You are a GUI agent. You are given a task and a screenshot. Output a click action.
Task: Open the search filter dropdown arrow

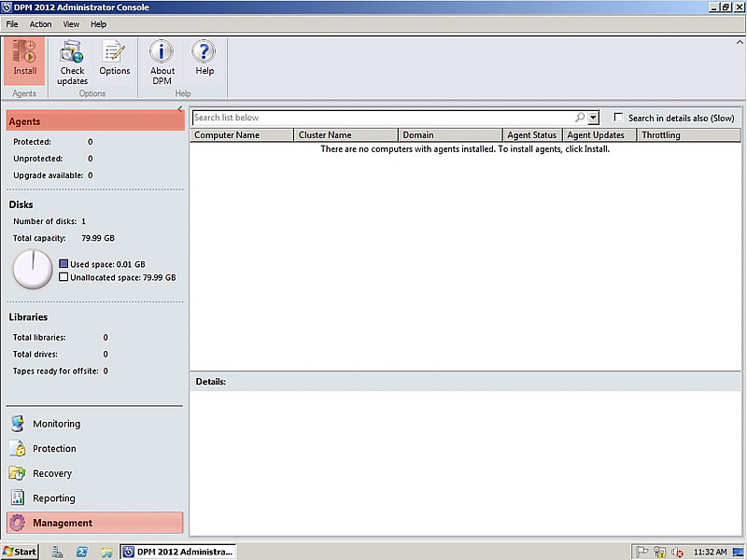pos(592,118)
